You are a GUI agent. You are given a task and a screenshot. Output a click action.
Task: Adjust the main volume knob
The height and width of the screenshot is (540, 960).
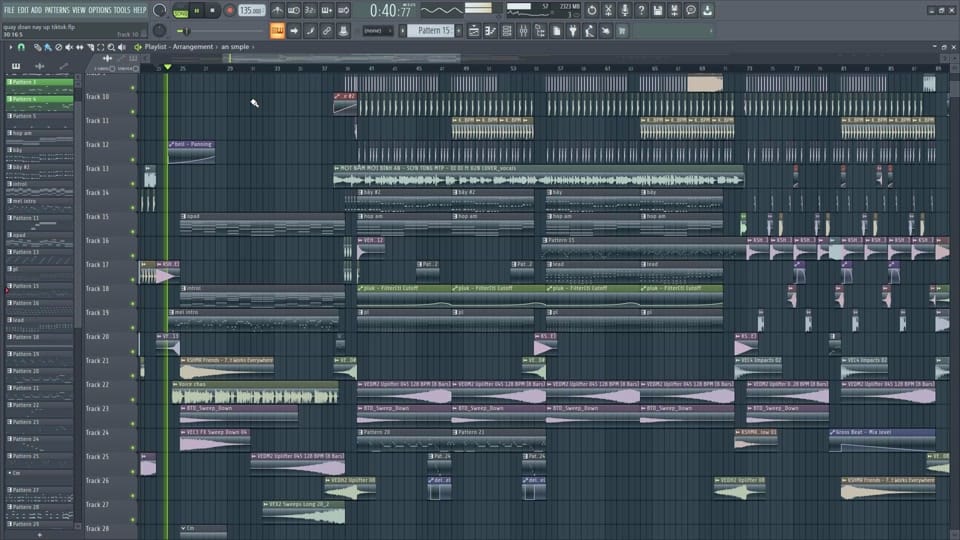159,10
